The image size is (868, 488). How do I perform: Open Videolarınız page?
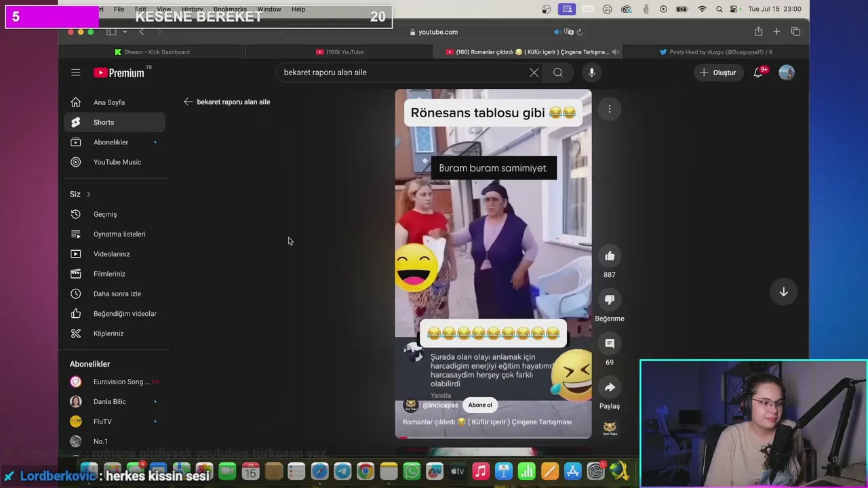[x=115, y=254]
